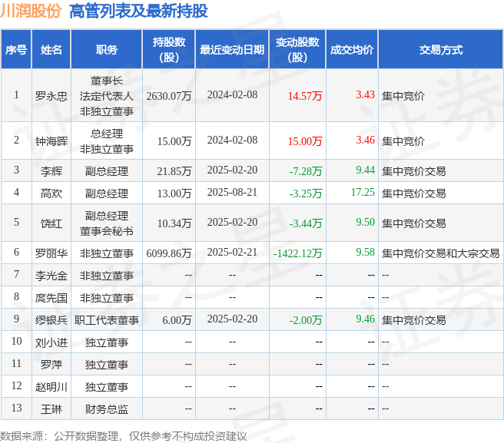Click the 职务 column header

tap(106, 50)
